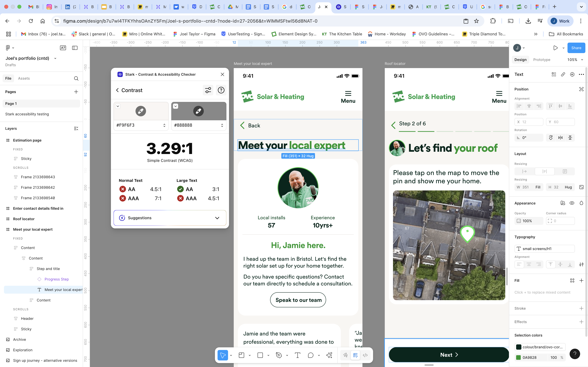This screenshot has width=588, height=367.
Task: Toggle the Appearance visibility eye icon
Action: point(572,203)
